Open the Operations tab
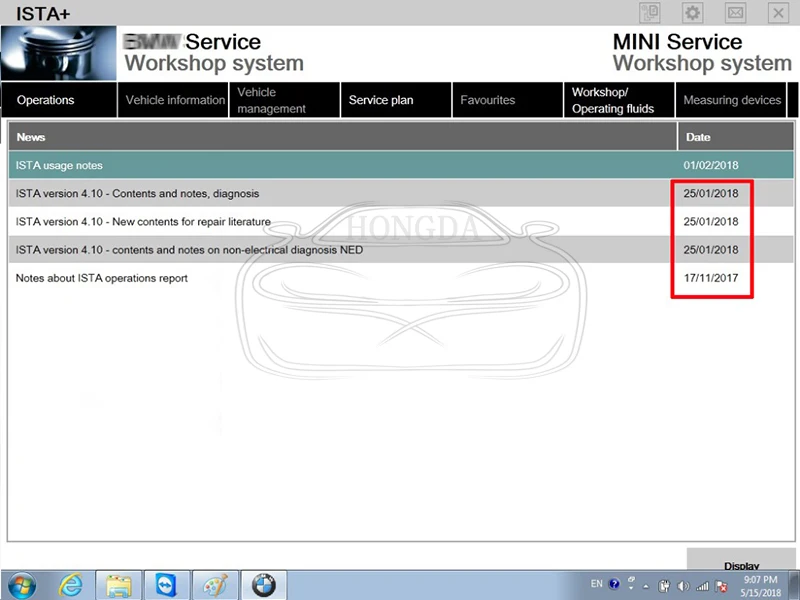This screenshot has width=800, height=600. pyautogui.click(x=59, y=100)
